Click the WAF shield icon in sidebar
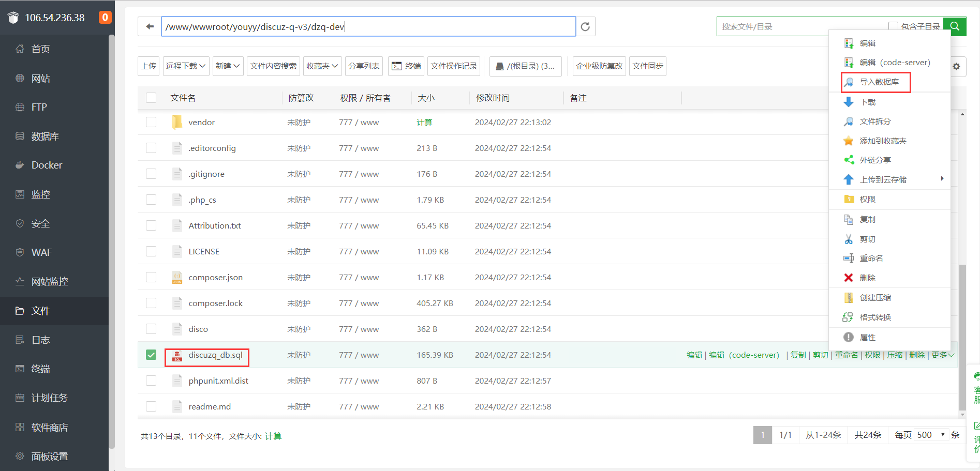Image resolution: width=980 pixels, height=471 pixels. (20, 252)
